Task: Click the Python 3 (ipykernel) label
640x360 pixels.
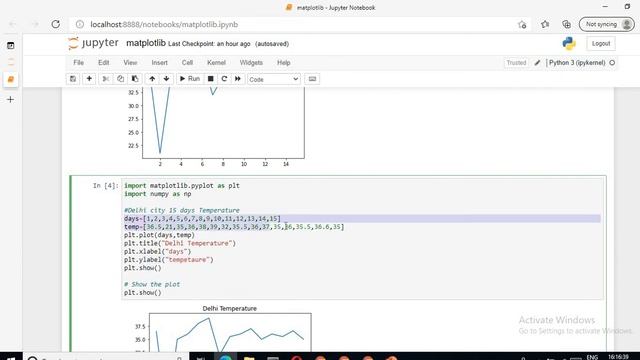Action: pyautogui.click(x=577, y=63)
